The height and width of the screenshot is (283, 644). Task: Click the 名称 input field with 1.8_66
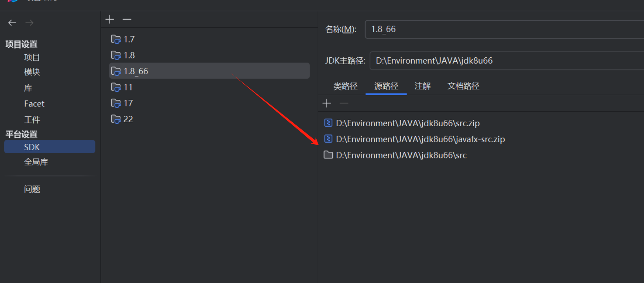pos(505,29)
